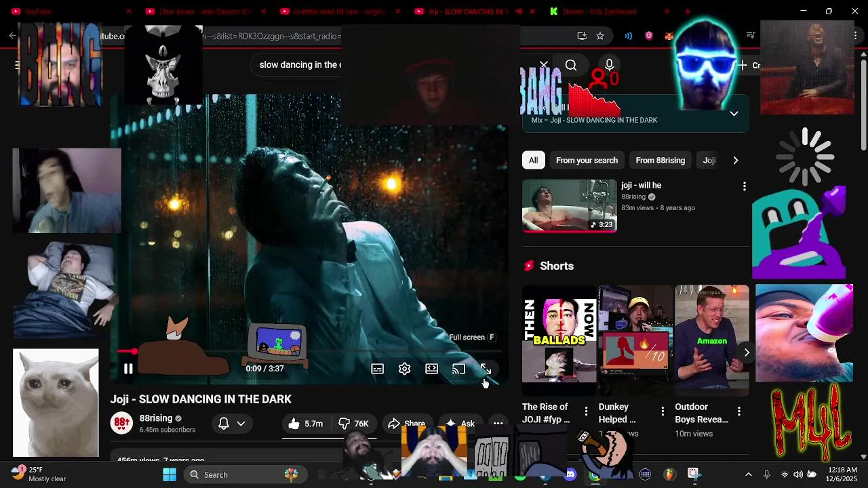Clear the search text with the X

(x=544, y=65)
